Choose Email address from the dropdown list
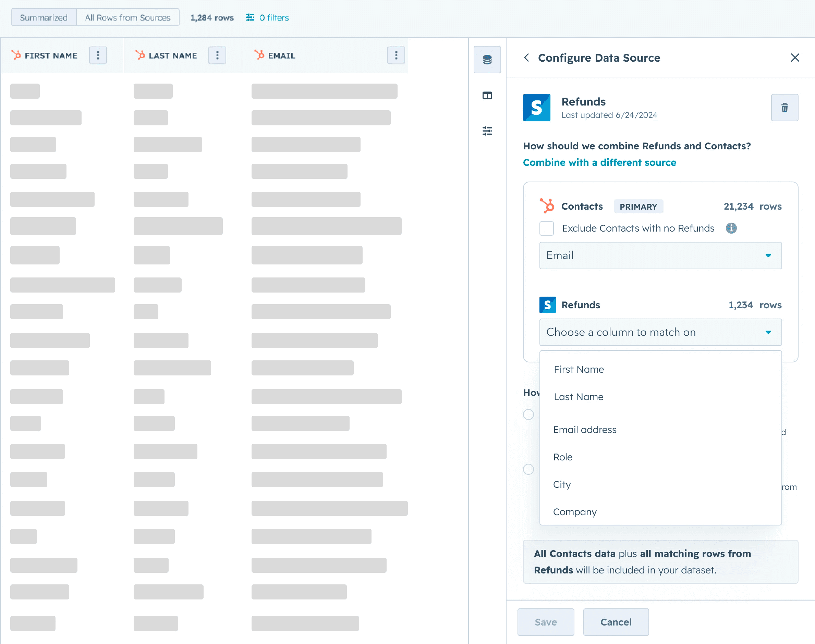 click(x=585, y=430)
